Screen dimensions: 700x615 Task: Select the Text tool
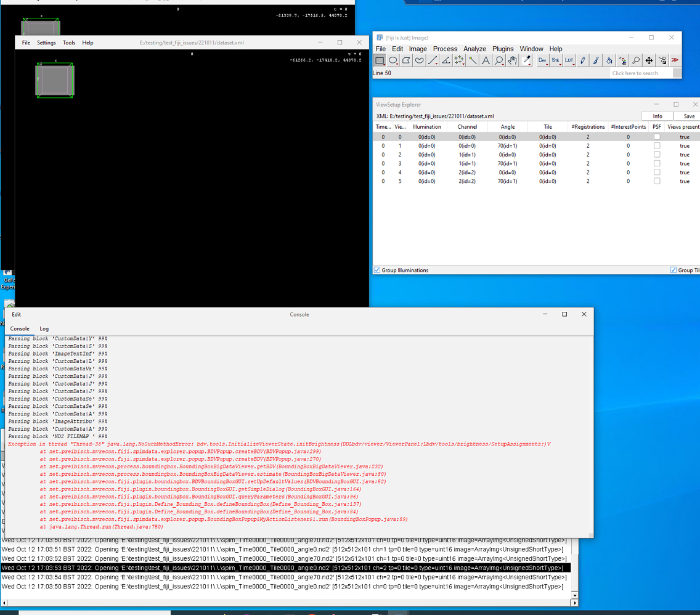point(486,60)
